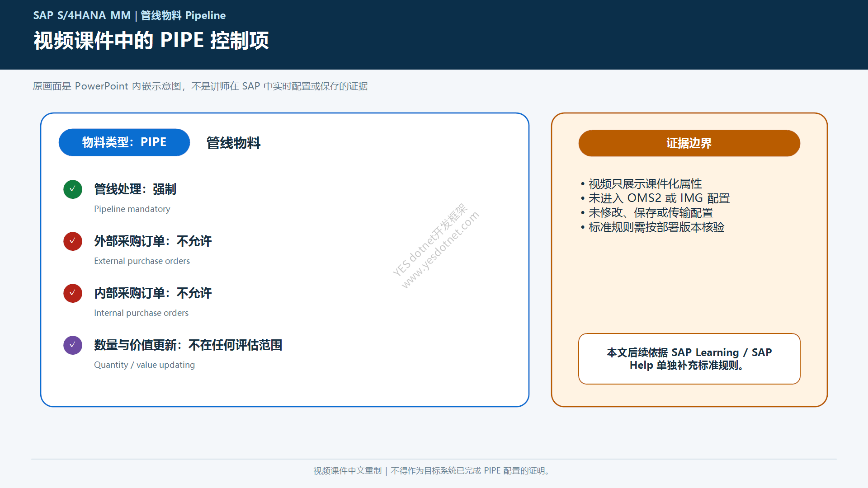Click the heading 外部采购订单：不允许
868x488 pixels.
click(x=153, y=241)
